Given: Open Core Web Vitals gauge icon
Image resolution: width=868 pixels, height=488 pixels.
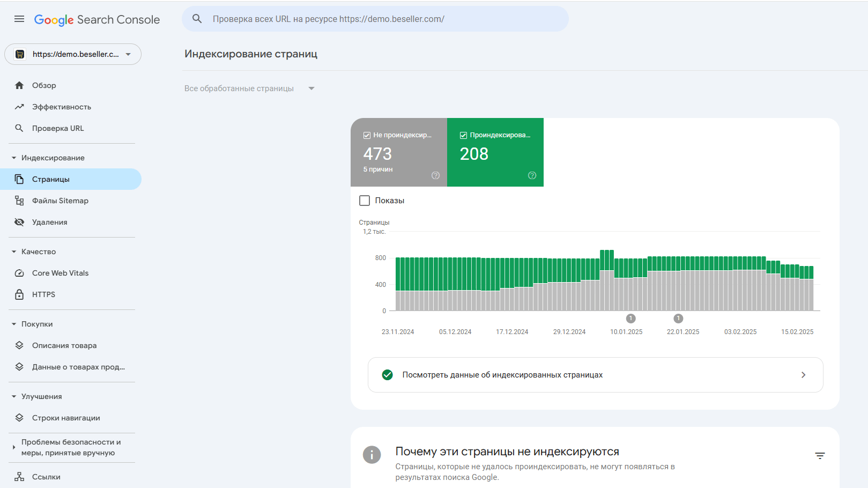Looking at the screenshot, I should pyautogui.click(x=19, y=273).
